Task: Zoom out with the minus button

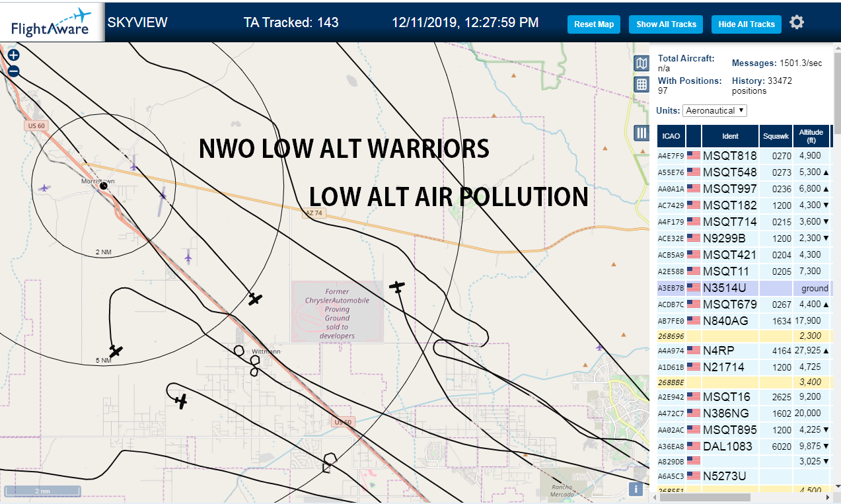Action: (x=13, y=71)
